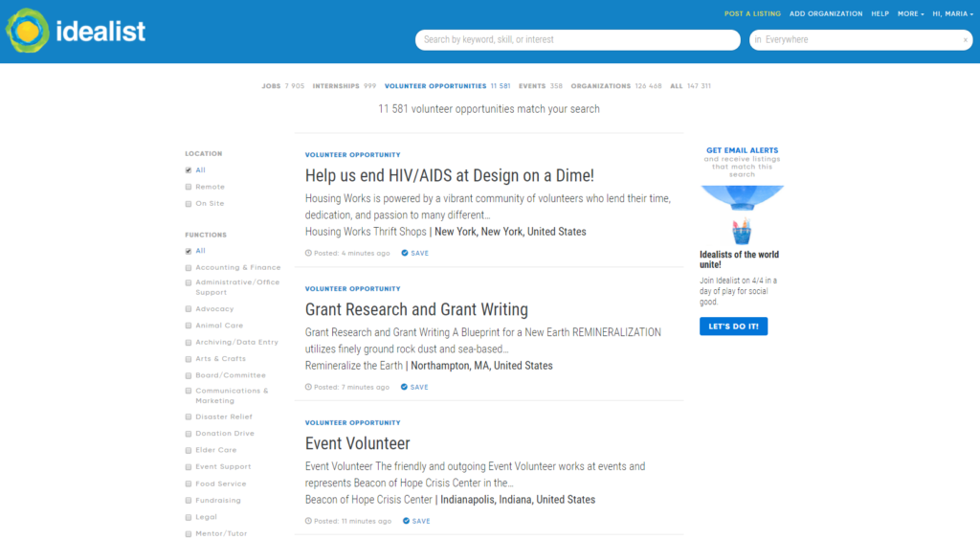Click the Idealists of the world unite! heading
Screen dimensions: 980x540
pyautogui.click(x=740, y=259)
